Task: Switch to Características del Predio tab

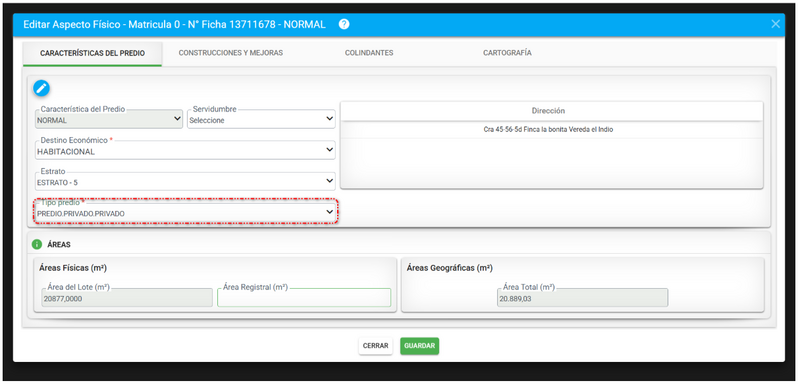Action: (92, 53)
